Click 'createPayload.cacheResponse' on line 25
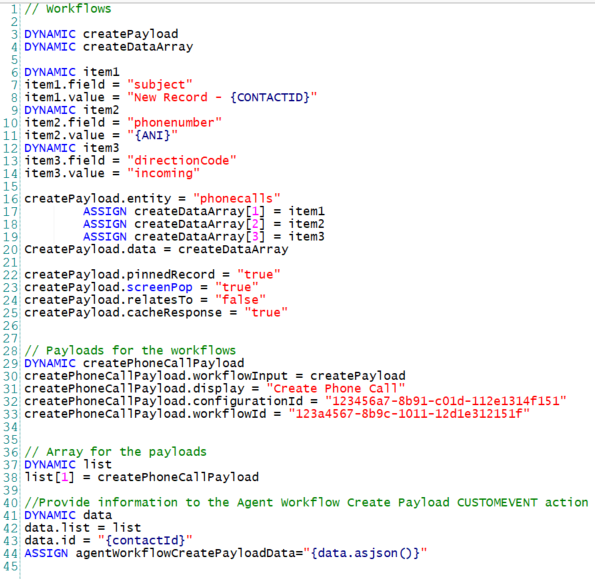Viewport: 595px width, 579px height. point(123,312)
